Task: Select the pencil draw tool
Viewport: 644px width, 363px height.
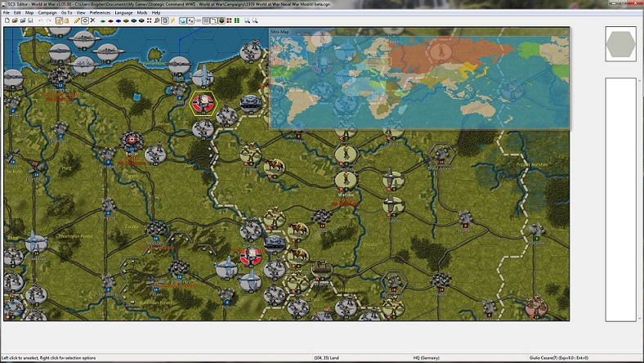Action: [77, 20]
